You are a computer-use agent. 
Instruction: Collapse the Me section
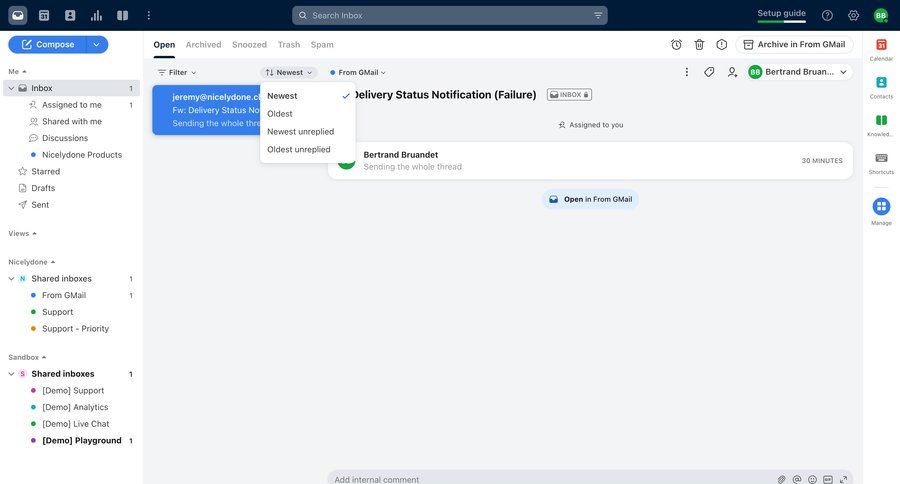17,71
